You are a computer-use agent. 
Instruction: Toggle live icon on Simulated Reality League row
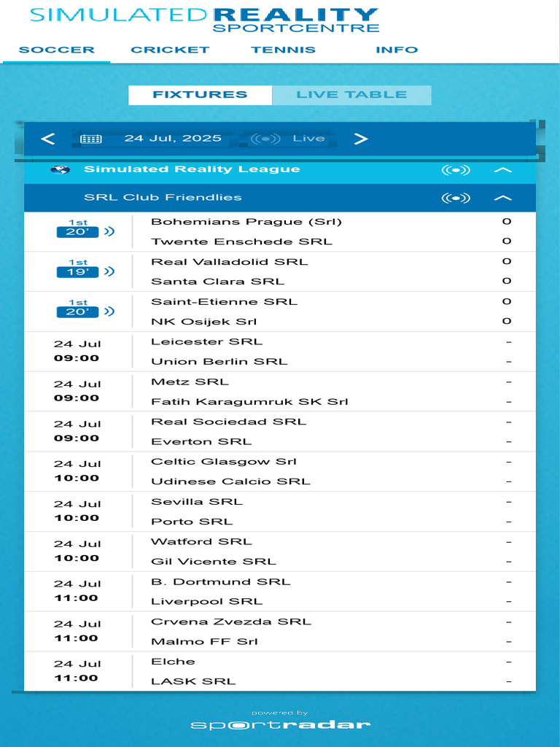456,170
